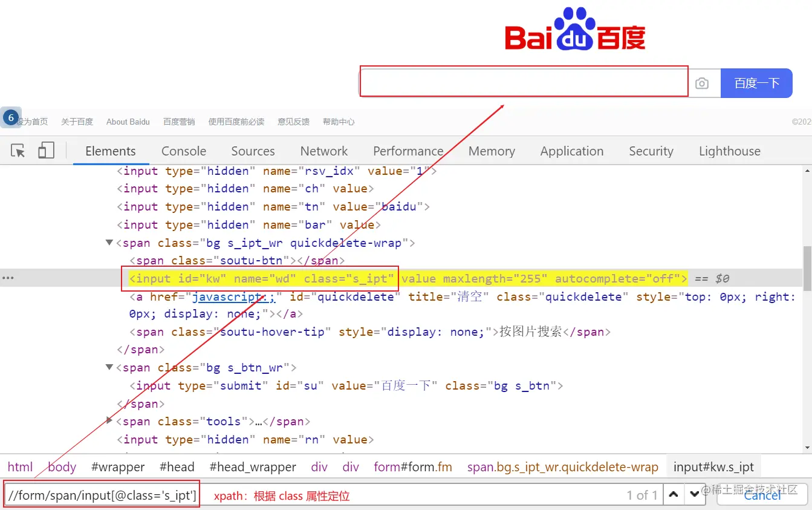Select the input type="submit" id="su" row
812x510 pixels.
346,385
